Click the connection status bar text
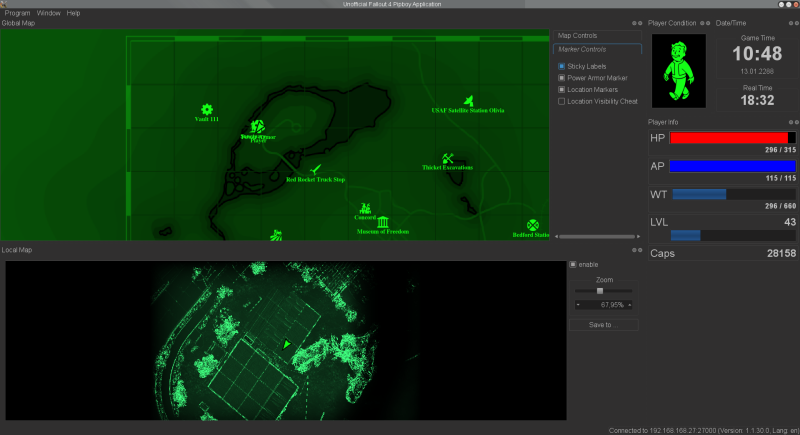Viewport: 800px width, 435px height. point(703,430)
